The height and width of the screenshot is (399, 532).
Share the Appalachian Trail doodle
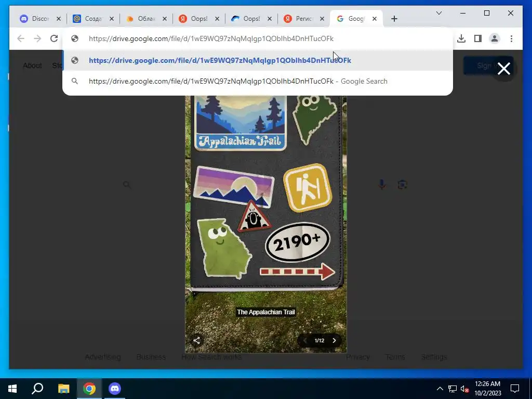[196, 340]
